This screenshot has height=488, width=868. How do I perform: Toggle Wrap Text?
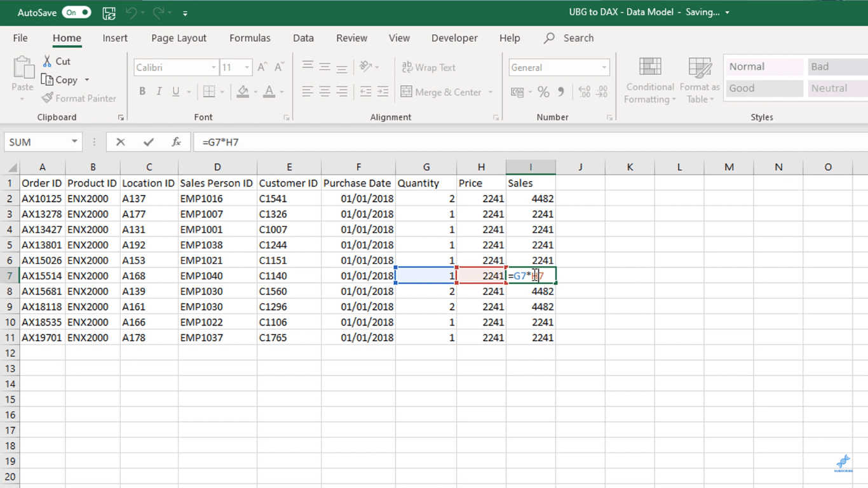point(429,67)
